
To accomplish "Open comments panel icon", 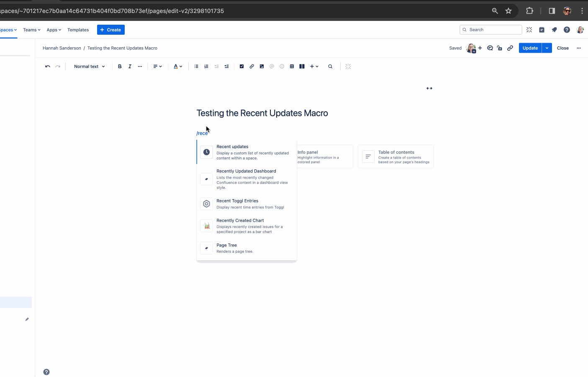I will [x=490, y=48].
